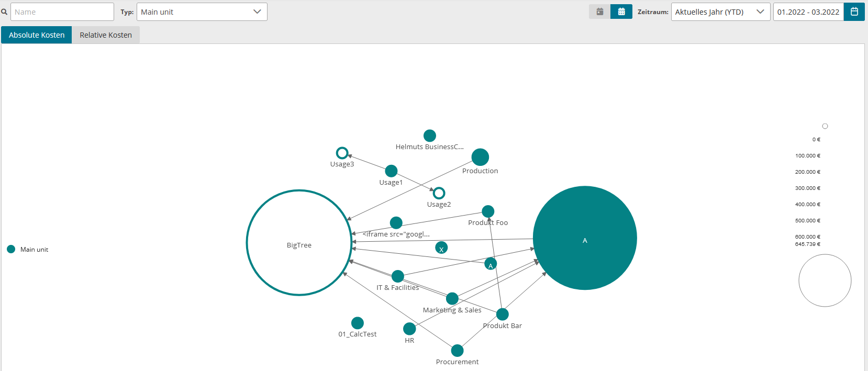This screenshot has width=868, height=371.
Task: Select the month-grid calendar toggle
Action: [621, 12]
